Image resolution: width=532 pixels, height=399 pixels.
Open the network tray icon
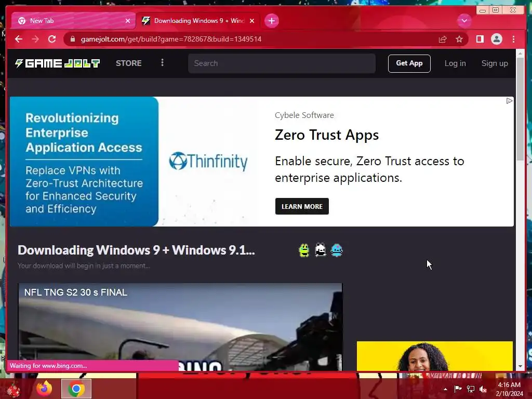pyautogui.click(x=471, y=389)
